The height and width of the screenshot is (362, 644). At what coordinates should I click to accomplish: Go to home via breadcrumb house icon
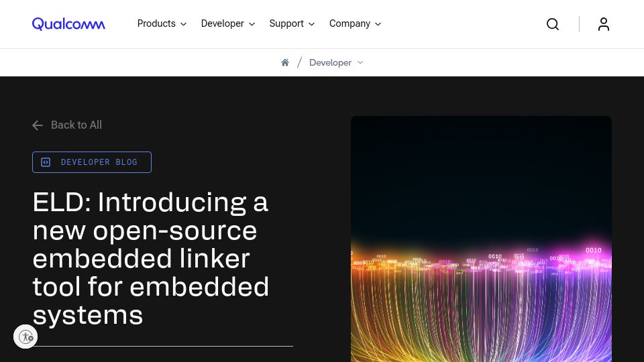coord(285,62)
